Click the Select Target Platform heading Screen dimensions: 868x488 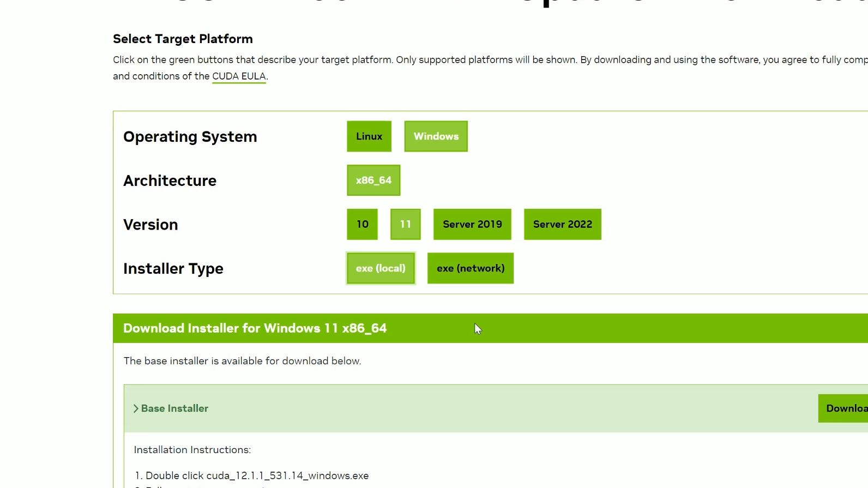[x=183, y=39]
